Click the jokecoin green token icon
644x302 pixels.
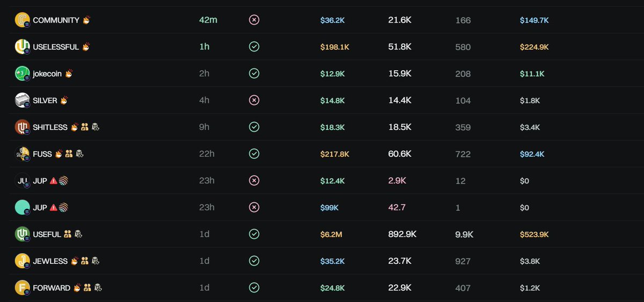pos(22,73)
